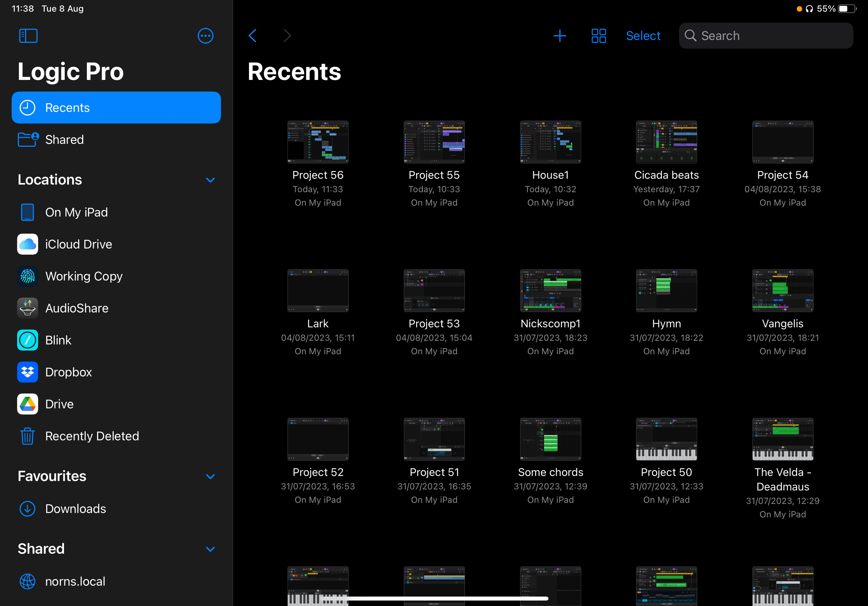Collapse the Locations section
868x606 pixels.
tap(210, 180)
